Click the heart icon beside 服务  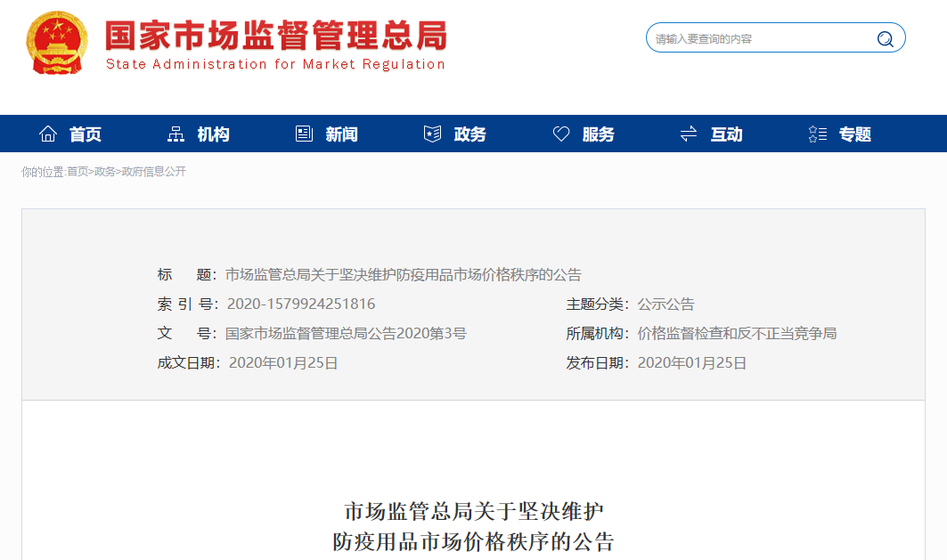(561, 134)
